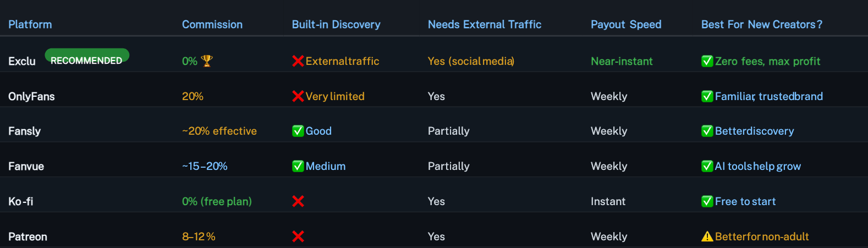The image size is (868, 248).
Task: Select the Commission column header
Action: coord(212,25)
